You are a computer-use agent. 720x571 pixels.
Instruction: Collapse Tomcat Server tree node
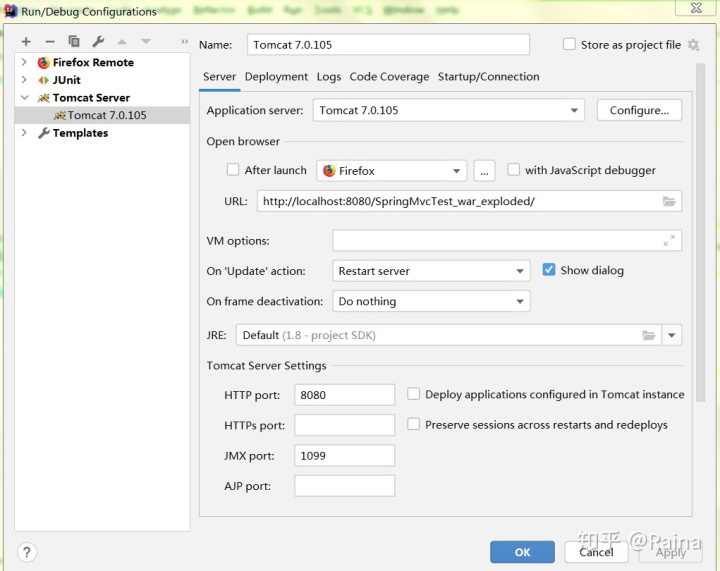pos(24,98)
